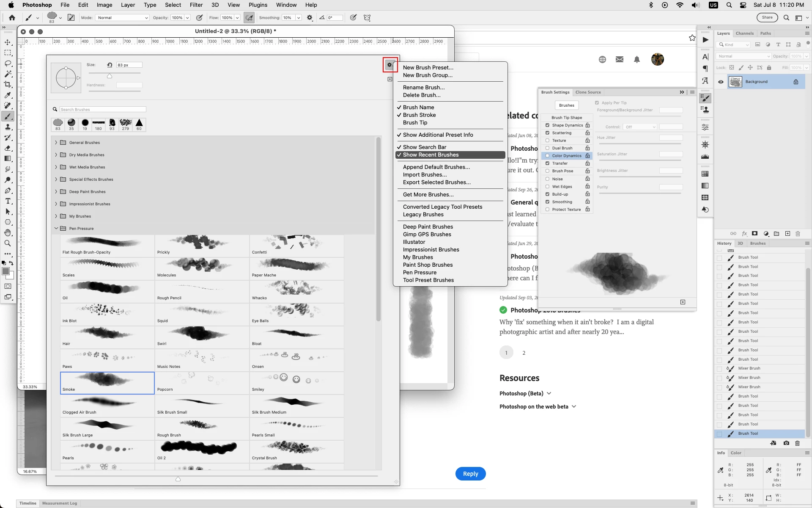Screen dimensions: 812x508
Task: Select the Zoom tool
Action: pyautogui.click(x=8, y=243)
